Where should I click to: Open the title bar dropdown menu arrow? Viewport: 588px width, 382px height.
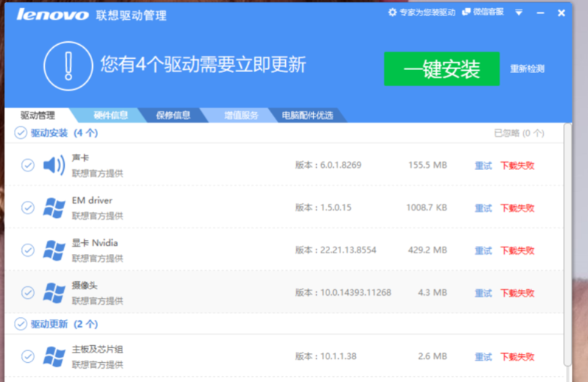click(x=519, y=13)
